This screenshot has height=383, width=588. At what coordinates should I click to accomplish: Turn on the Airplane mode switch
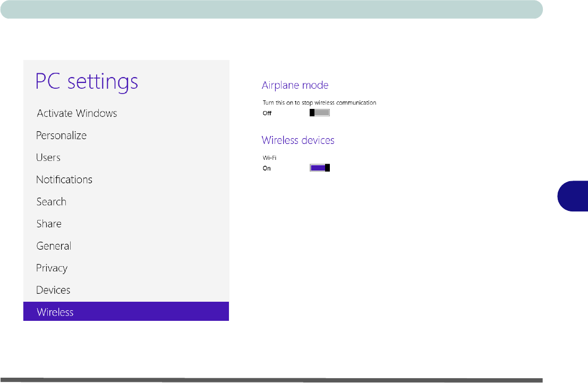pyautogui.click(x=320, y=113)
